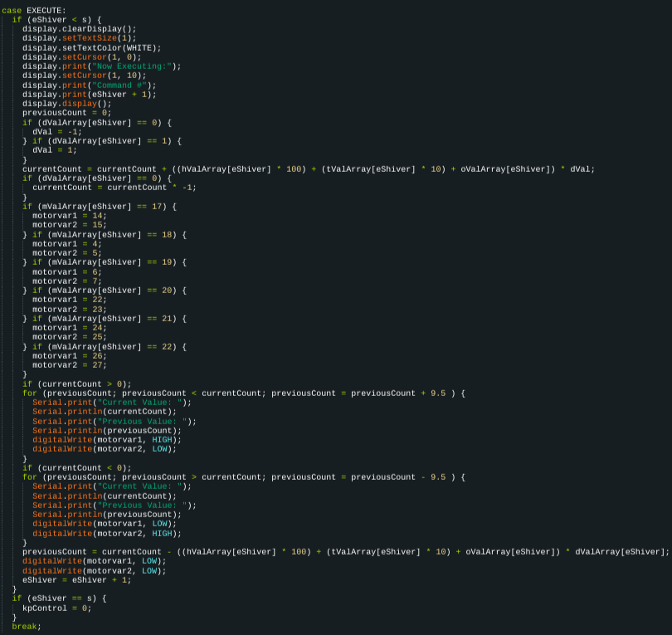
Task: Click the 'case EXECUTE:' line
Action: tap(34, 10)
